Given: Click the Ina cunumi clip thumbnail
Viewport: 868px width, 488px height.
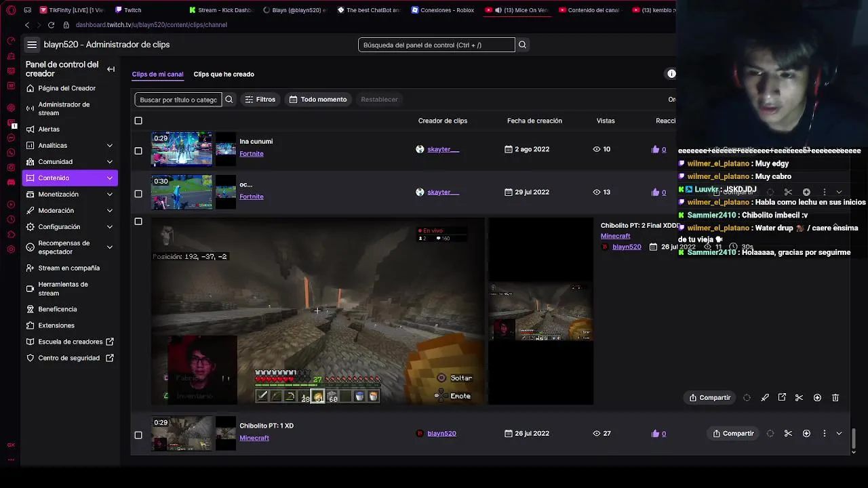Looking at the screenshot, I should 182,149.
